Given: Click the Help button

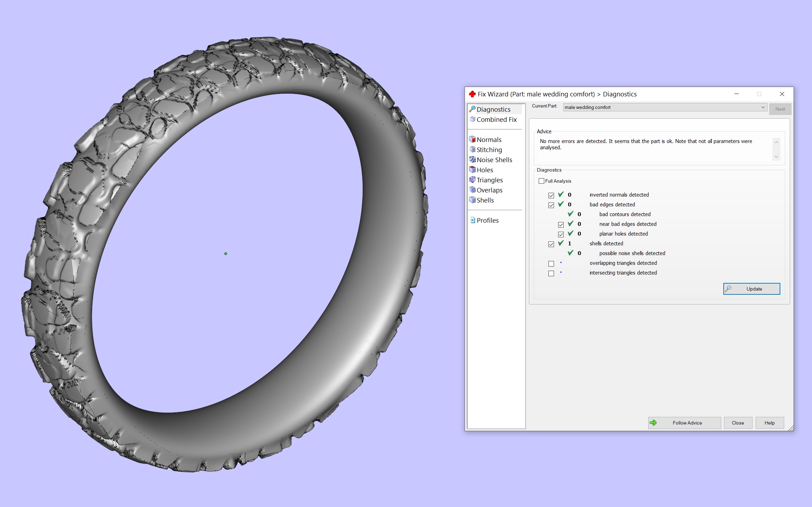Looking at the screenshot, I should 769,423.
